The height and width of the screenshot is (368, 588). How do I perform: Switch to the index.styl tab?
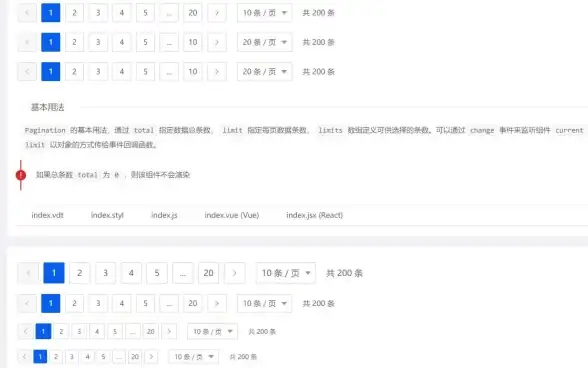(x=107, y=215)
